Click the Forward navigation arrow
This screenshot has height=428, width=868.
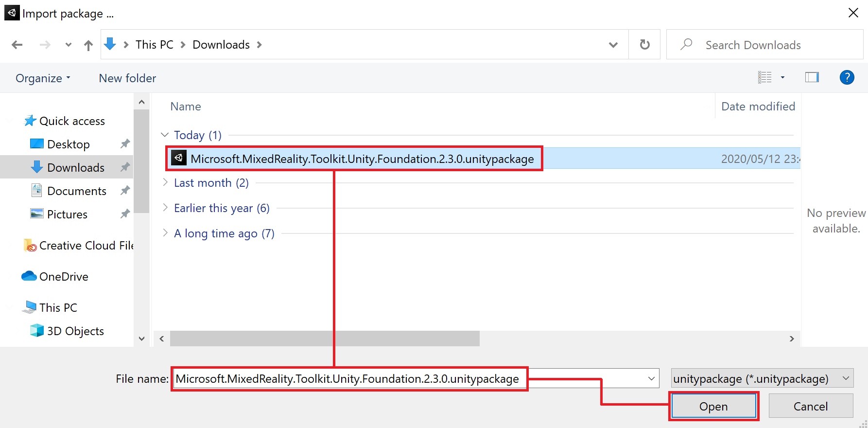(45, 45)
